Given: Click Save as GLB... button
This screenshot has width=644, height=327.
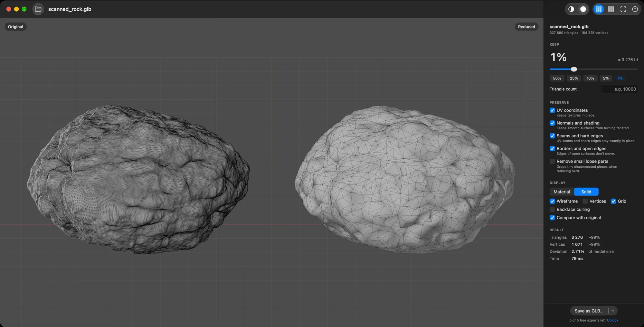Looking at the screenshot, I should point(589,311).
